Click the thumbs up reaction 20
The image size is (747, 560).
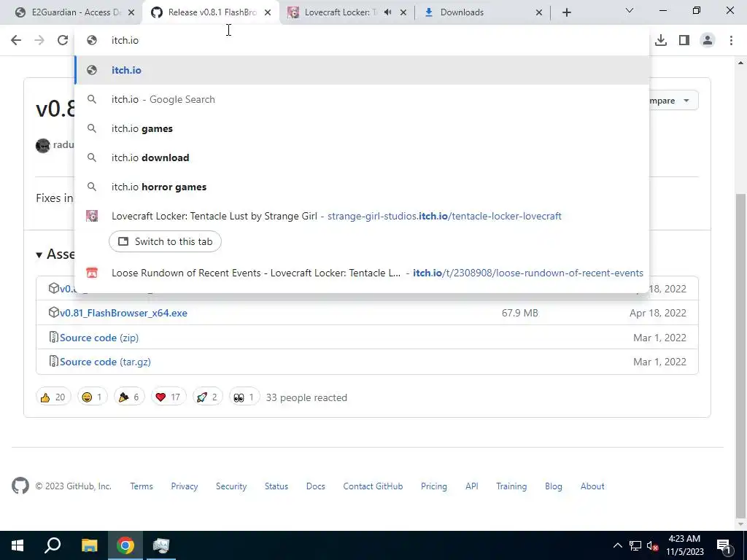click(53, 397)
